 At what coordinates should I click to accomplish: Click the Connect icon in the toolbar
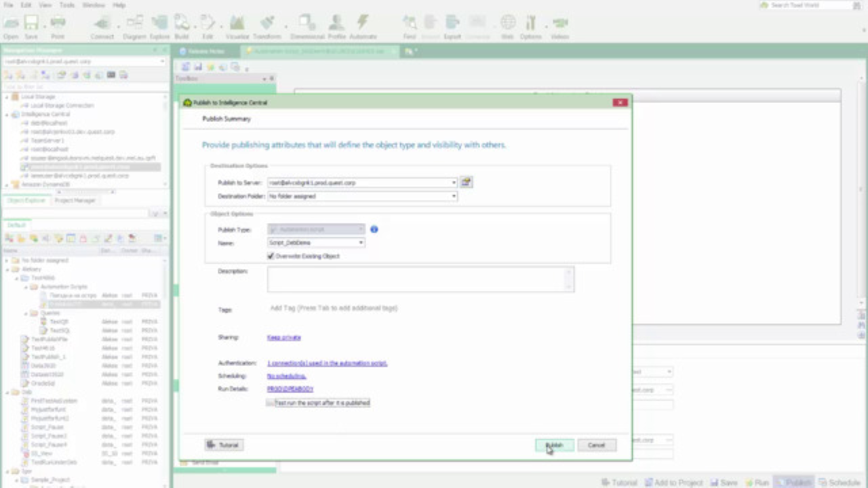[x=102, y=24]
